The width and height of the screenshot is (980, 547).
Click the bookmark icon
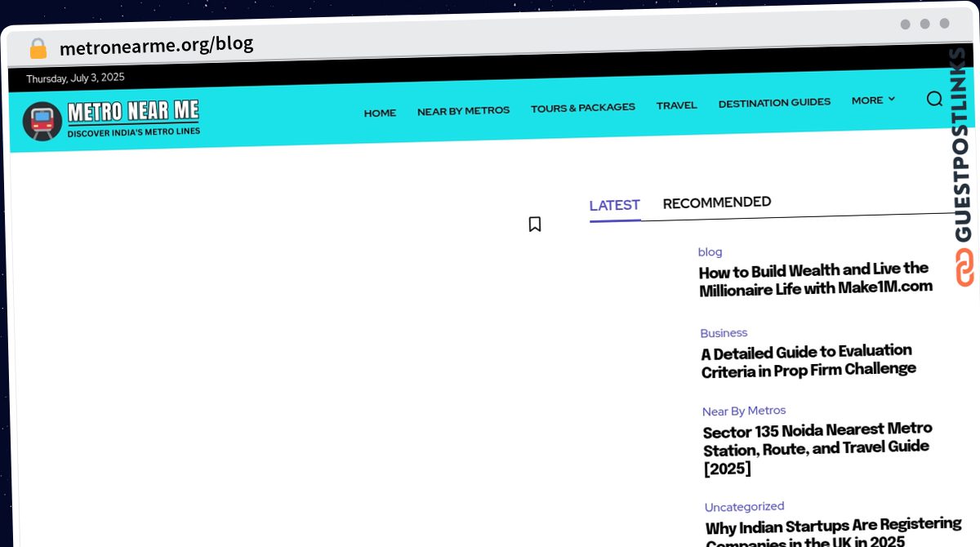coord(535,224)
